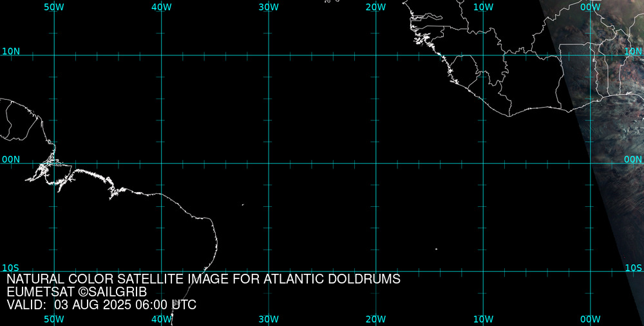Click the 10N latitude label on the left side

pos(11,52)
